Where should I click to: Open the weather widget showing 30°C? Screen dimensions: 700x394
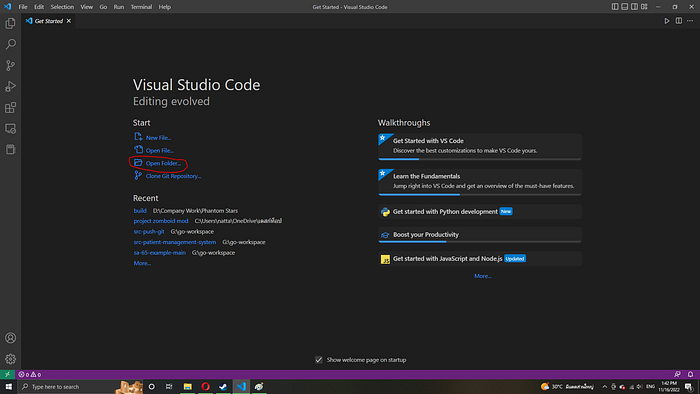click(567, 386)
